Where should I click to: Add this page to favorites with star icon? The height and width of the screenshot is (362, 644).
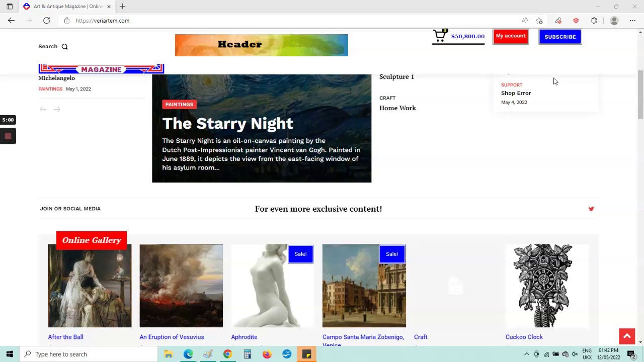click(539, 21)
